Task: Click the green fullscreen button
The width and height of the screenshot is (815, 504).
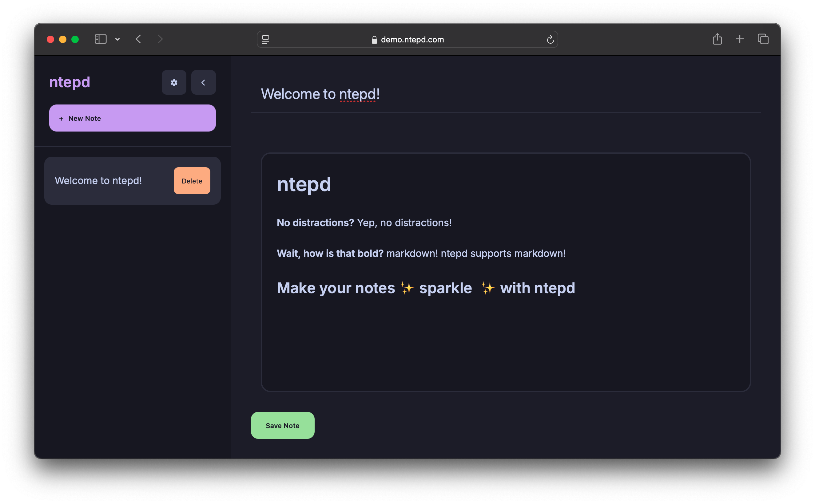Action: click(75, 39)
